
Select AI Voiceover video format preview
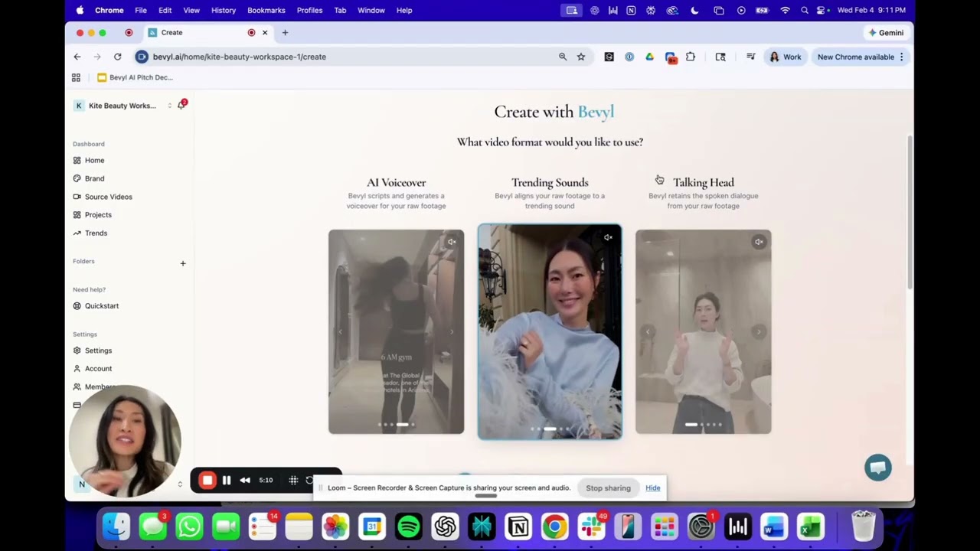coord(396,331)
